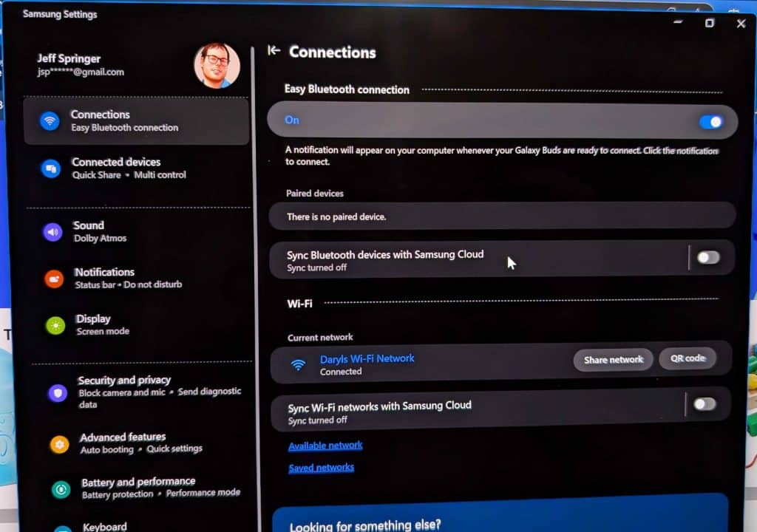Select Daryls Wi-Fi Network name

367,358
